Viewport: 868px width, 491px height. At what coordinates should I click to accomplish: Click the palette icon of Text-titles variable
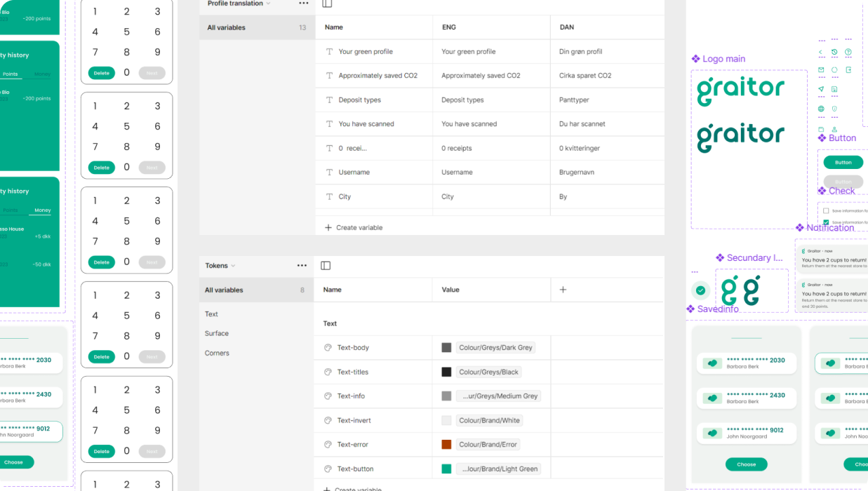(x=328, y=372)
